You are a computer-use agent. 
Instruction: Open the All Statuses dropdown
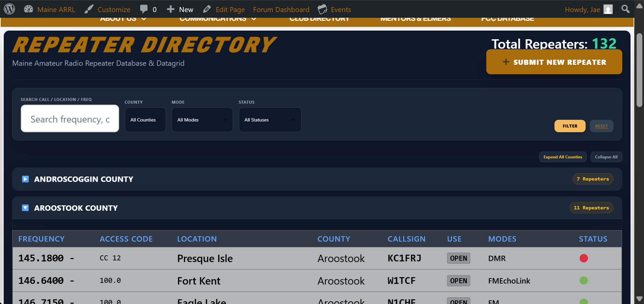point(270,120)
